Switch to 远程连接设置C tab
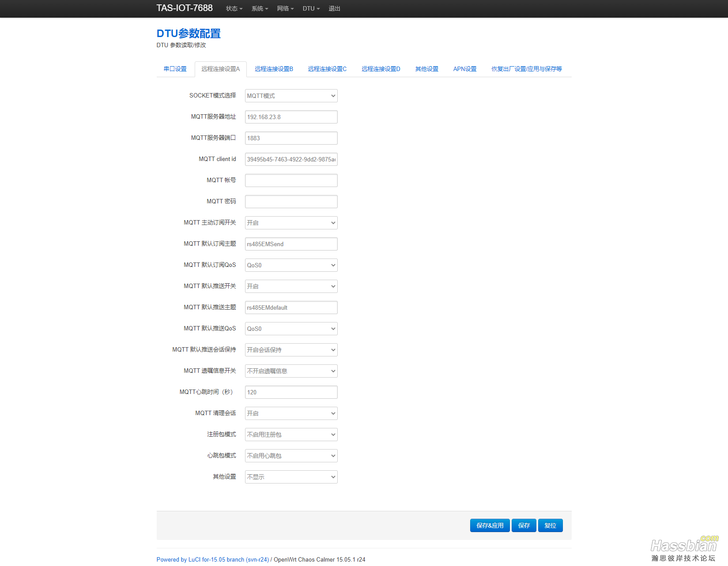The width and height of the screenshot is (728, 566). click(x=327, y=69)
